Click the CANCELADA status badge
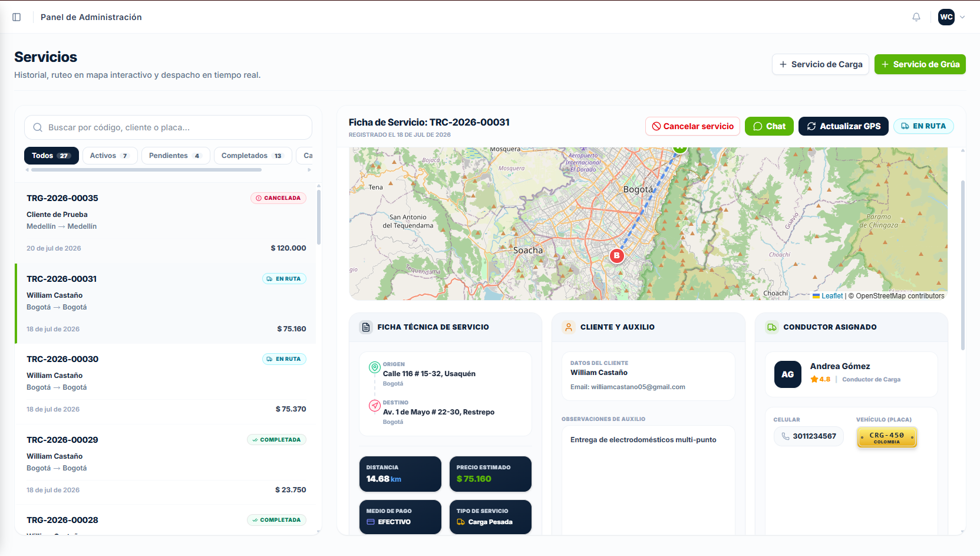This screenshot has height=556, width=980. click(278, 198)
